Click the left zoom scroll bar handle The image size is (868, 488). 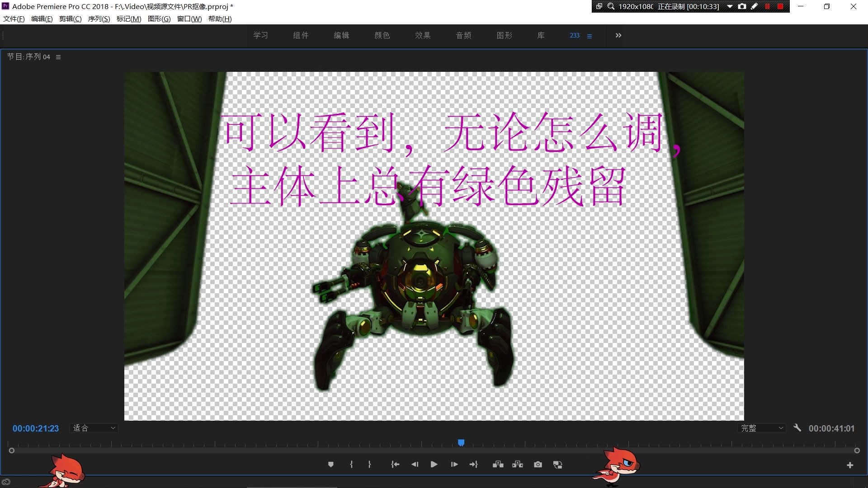pyautogui.click(x=12, y=450)
